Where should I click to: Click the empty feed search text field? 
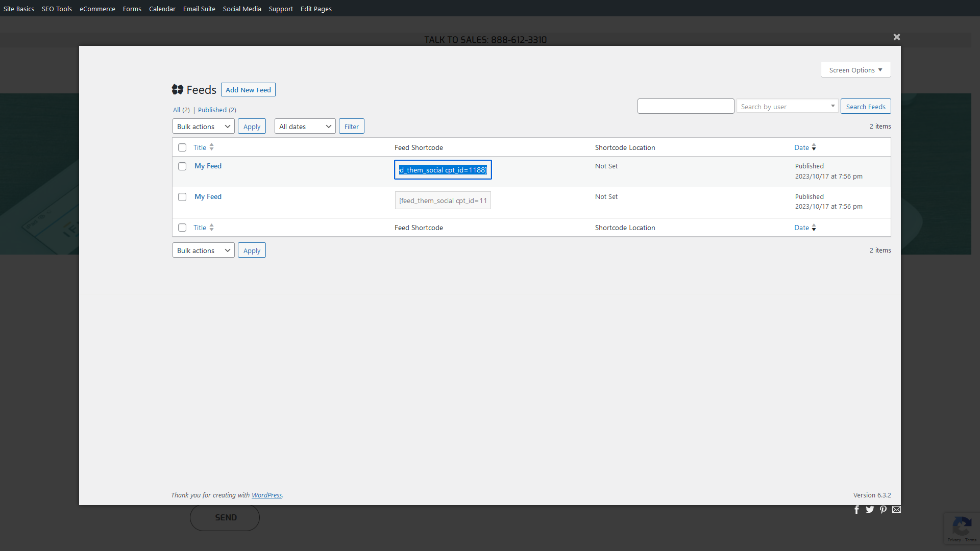click(x=685, y=106)
